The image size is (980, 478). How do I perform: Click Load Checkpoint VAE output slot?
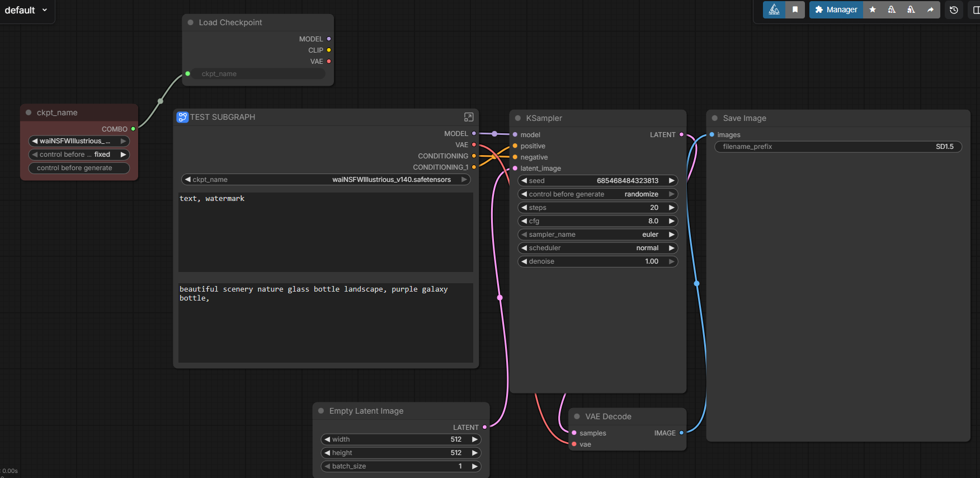click(x=329, y=61)
